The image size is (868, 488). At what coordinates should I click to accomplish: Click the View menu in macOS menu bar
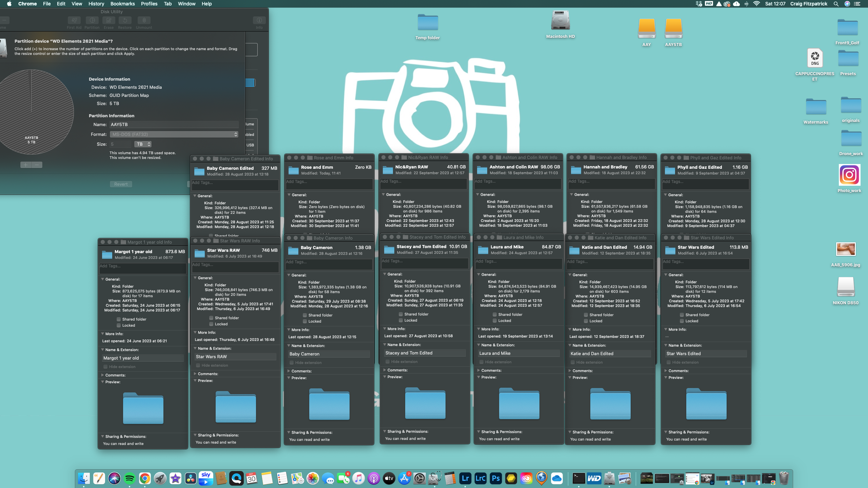(77, 4)
